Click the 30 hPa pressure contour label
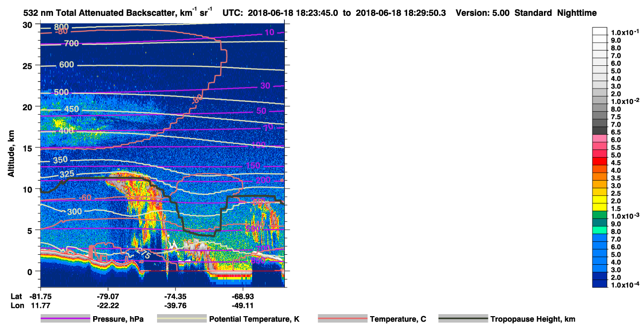This screenshot has width=644, height=330. click(x=265, y=86)
